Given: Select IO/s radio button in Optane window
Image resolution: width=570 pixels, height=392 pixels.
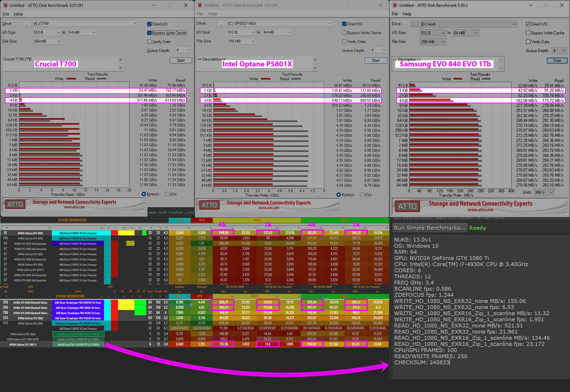Looking at the screenshot, I should coord(362,195).
